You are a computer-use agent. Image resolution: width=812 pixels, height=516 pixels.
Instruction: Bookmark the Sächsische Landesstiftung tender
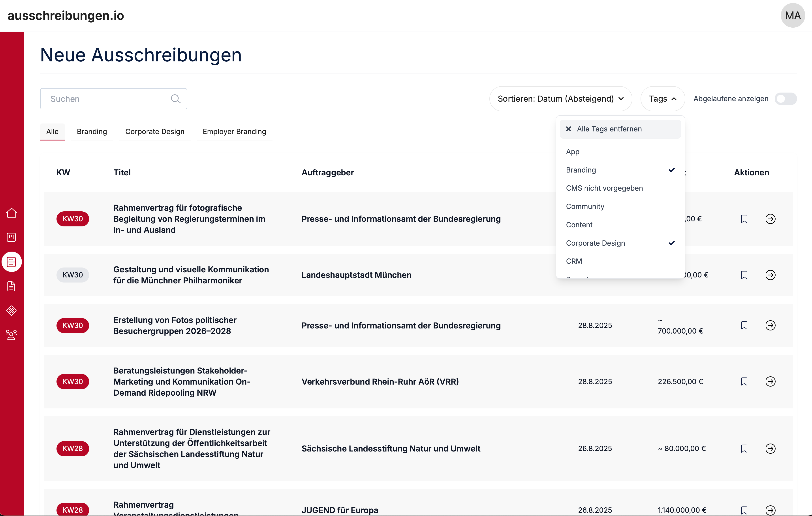[x=744, y=448]
